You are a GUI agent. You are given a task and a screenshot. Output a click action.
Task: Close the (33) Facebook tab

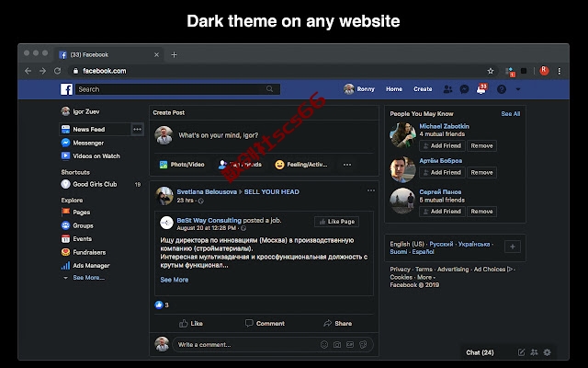click(x=156, y=55)
